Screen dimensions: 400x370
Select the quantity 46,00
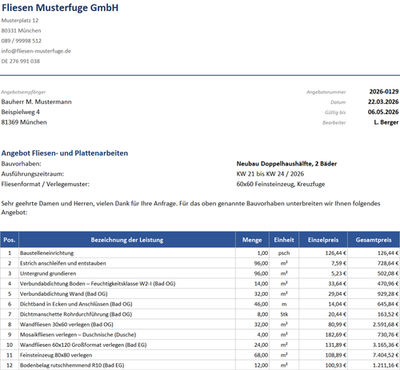click(x=252, y=304)
